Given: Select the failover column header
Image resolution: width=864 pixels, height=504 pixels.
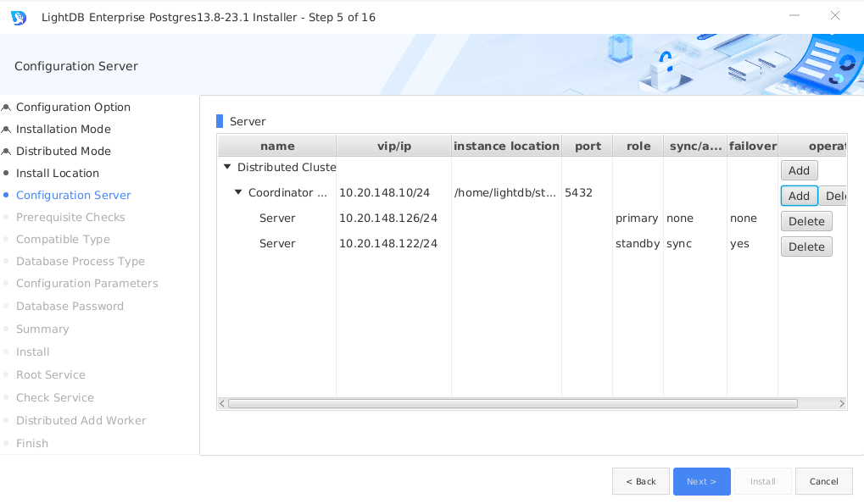Looking at the screenshot, I should coord(753,146).
